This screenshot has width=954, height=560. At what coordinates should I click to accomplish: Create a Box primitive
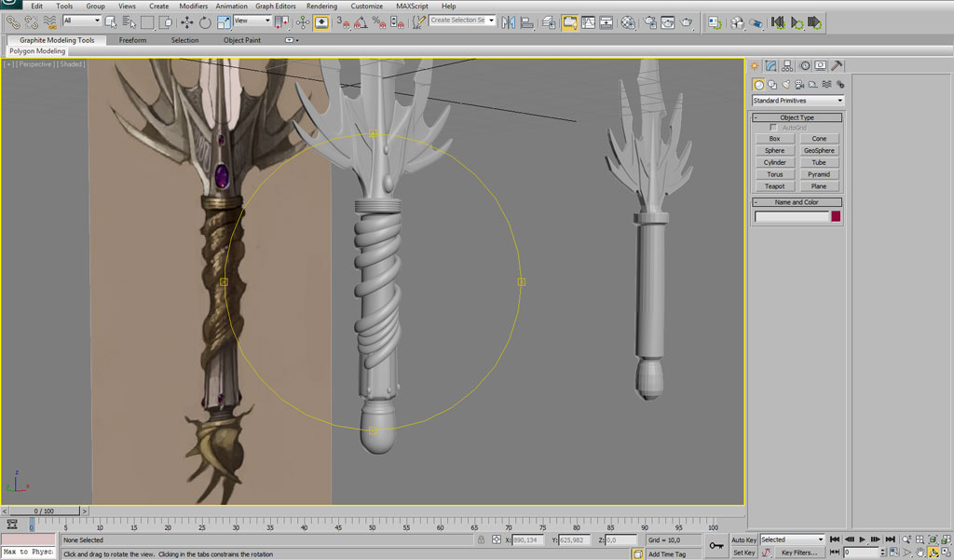pos(774,139)
